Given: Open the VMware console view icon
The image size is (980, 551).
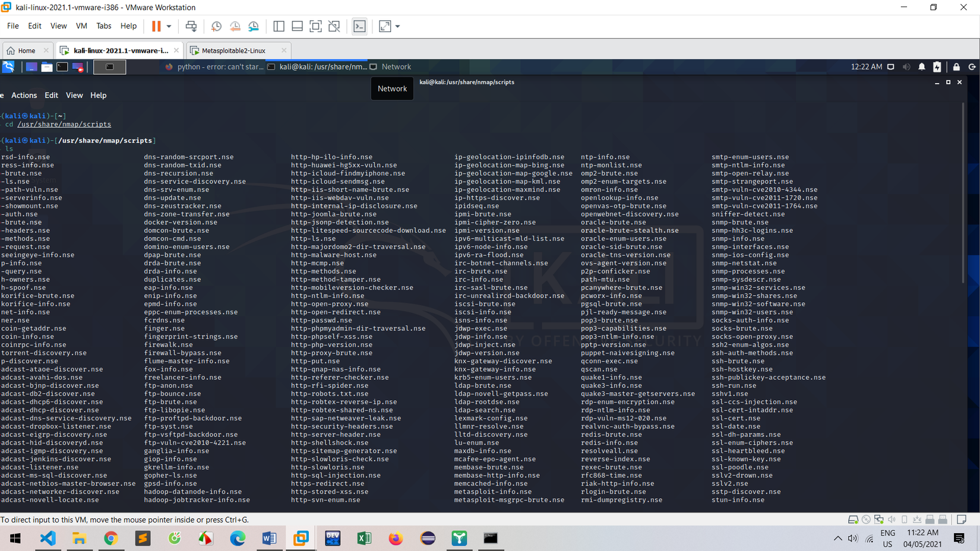Looking at the screenshot, I should point(359,26).
